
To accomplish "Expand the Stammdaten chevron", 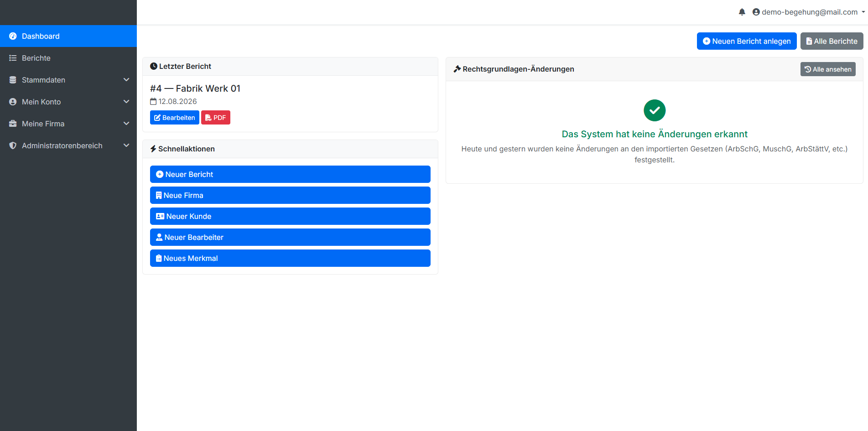I will [126, 80].
